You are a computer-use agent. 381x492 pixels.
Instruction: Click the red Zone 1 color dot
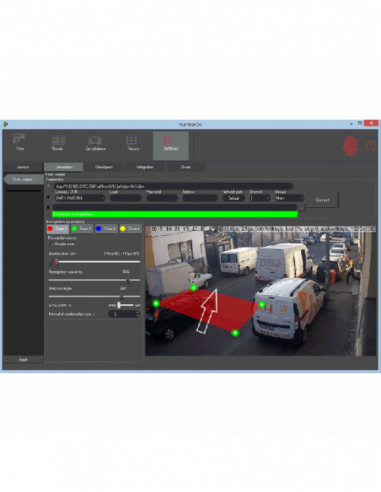[x=50, y=229]
